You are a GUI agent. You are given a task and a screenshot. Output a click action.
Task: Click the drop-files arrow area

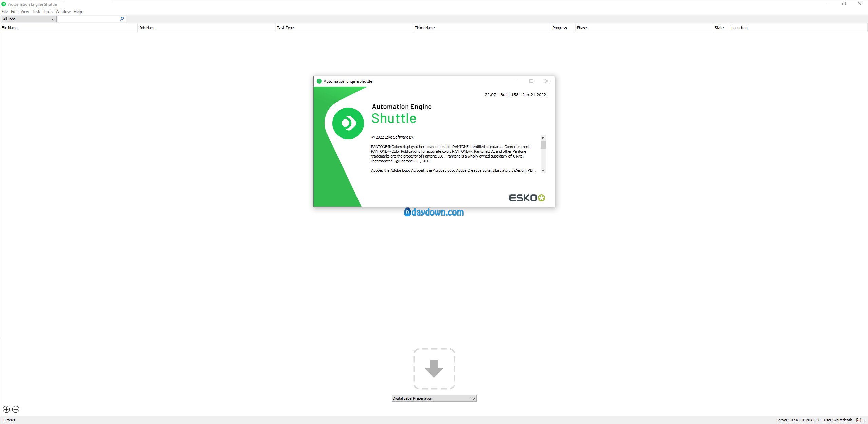pos(434,369)
